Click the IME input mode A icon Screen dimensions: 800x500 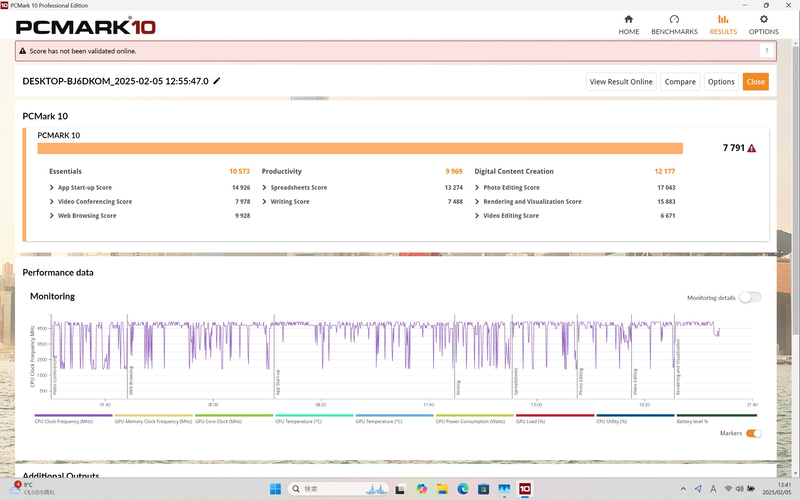coord(713,489)
